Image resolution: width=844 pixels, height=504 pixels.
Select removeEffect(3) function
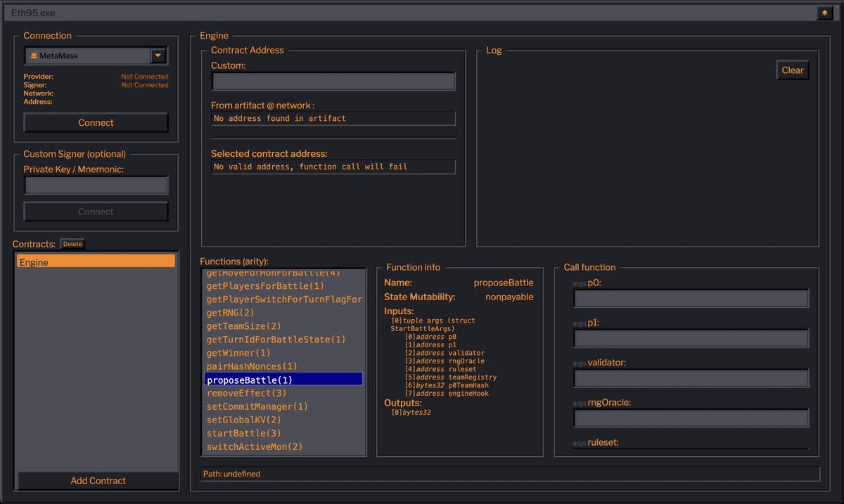click(283, 393)
